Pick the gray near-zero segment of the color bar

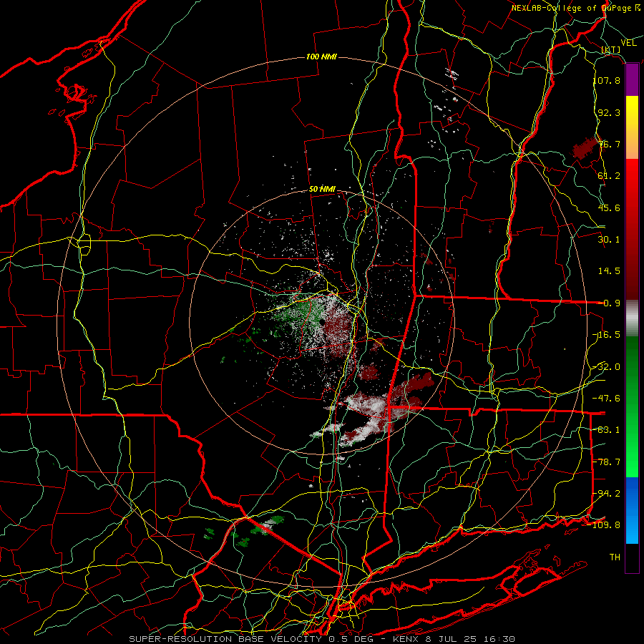tap(632, 318)
